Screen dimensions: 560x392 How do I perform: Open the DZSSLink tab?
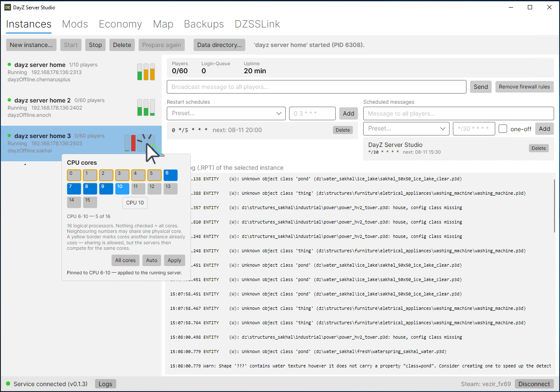pyautogui.click(x=257, y=24)
